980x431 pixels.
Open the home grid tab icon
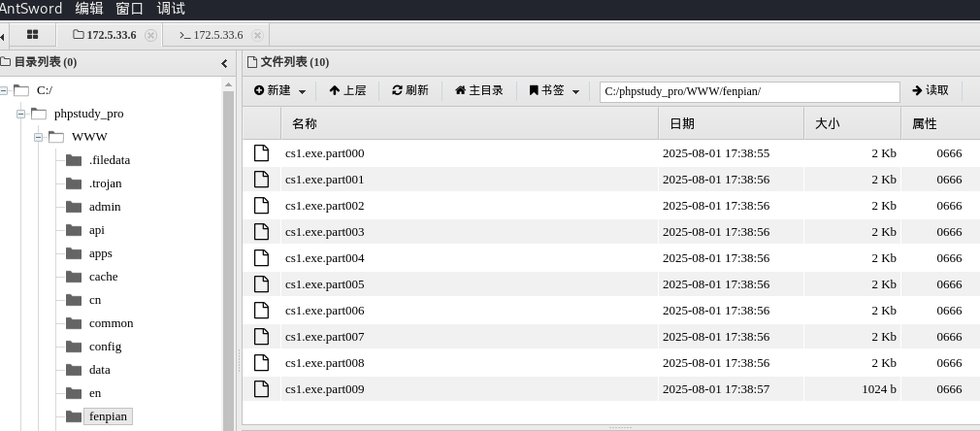point(32,35)
